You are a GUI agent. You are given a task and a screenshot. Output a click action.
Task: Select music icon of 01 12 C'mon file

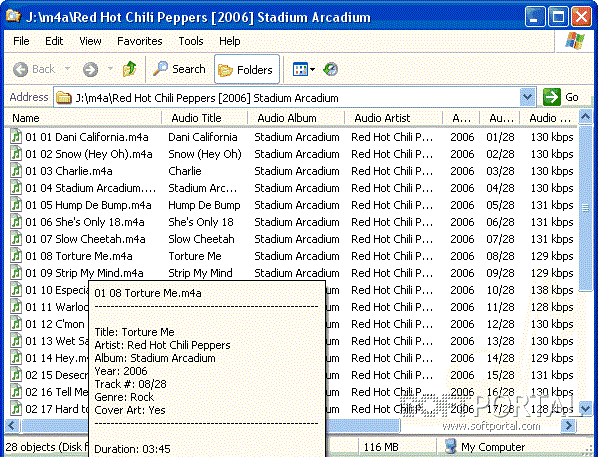coord(16,324)
